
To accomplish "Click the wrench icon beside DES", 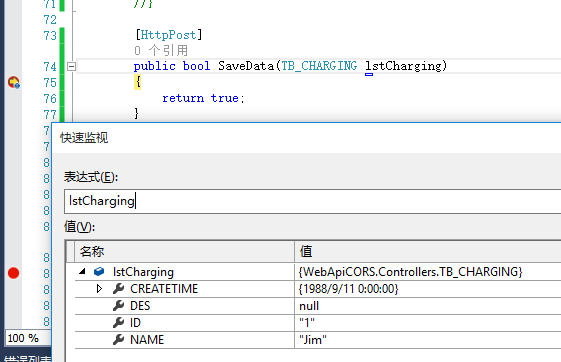I will (x=118, y=305).
